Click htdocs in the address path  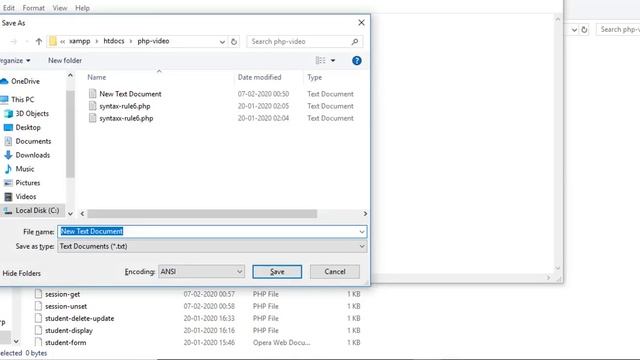coord(114,41)
